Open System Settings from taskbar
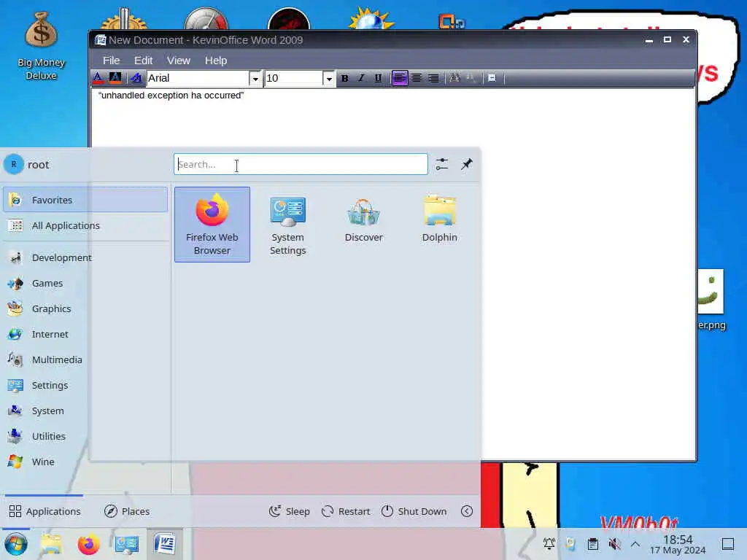 127,544
